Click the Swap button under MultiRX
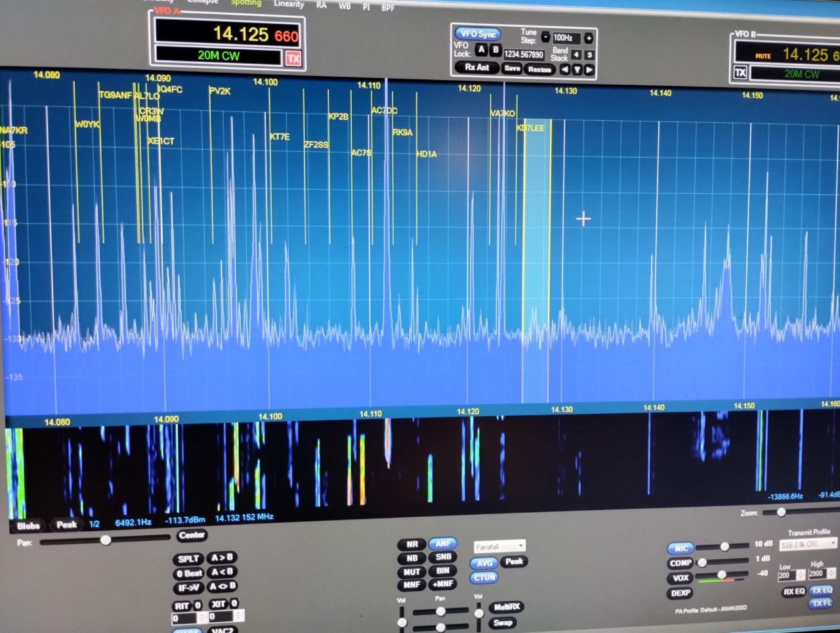840x633 pixels. click(503, 622)
